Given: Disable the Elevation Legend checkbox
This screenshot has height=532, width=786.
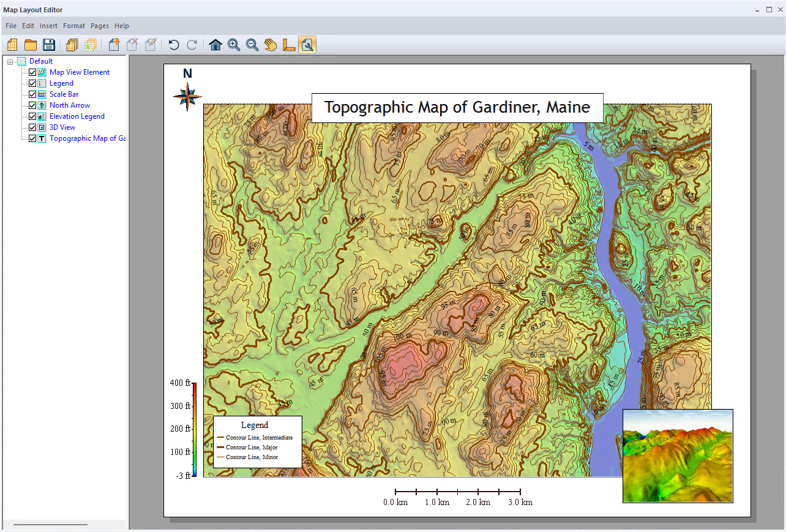Looking at the screenshot, I should coord(32,116).
